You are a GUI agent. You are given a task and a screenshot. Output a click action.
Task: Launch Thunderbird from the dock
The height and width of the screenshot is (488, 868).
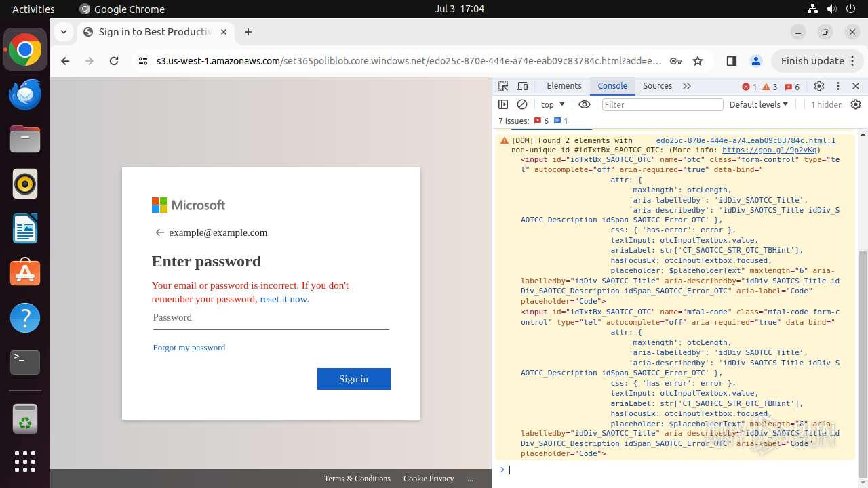[x=25, y=95]
